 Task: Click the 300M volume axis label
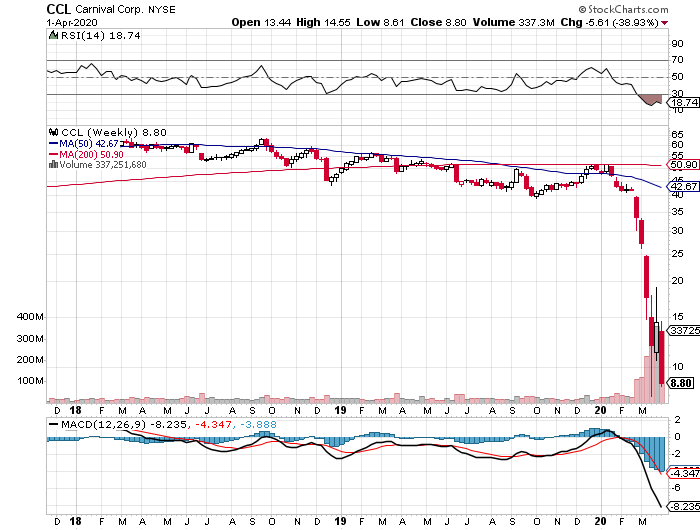(x=30, y=338)
